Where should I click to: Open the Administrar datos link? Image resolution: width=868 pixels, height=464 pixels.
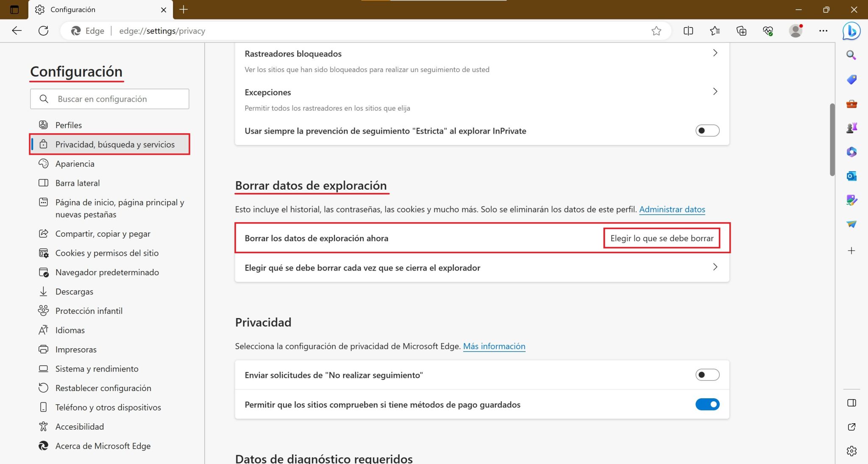click(672, 209)
